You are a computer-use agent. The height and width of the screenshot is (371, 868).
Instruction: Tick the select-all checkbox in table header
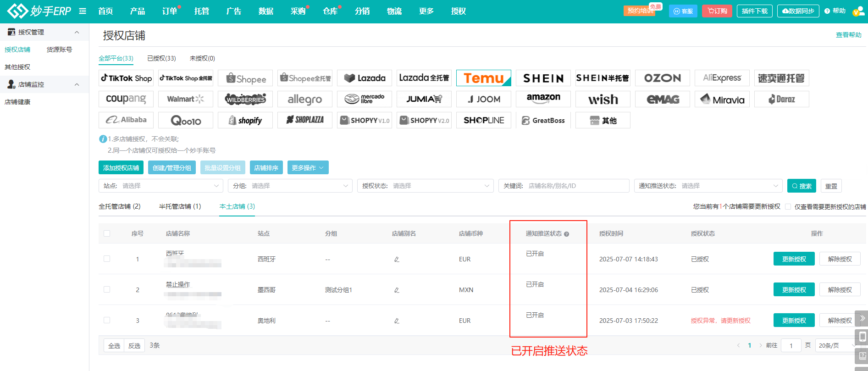pyautogui.click(x=107, y=233)
